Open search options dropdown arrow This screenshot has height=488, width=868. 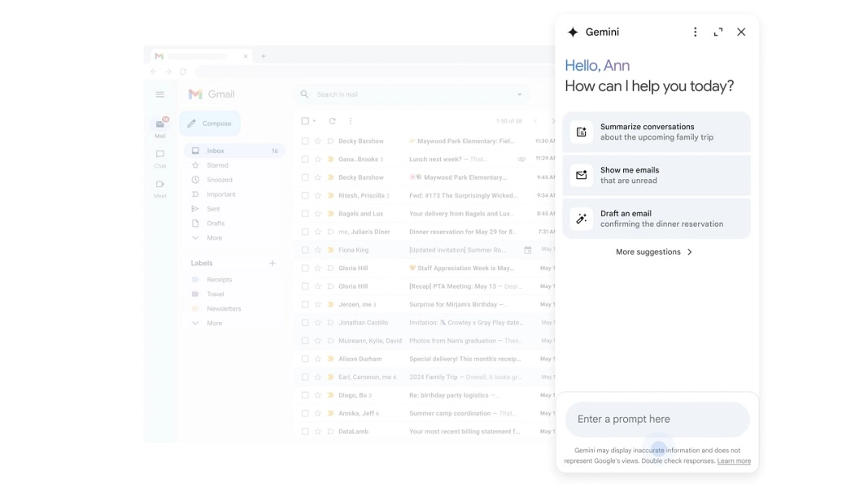pyautogui.click(x=519, y=94)
